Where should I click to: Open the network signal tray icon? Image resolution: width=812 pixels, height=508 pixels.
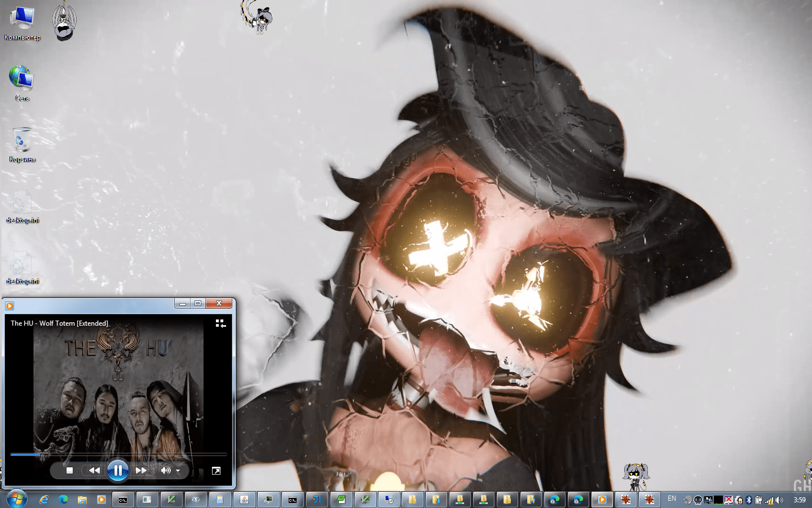point(769,500)
